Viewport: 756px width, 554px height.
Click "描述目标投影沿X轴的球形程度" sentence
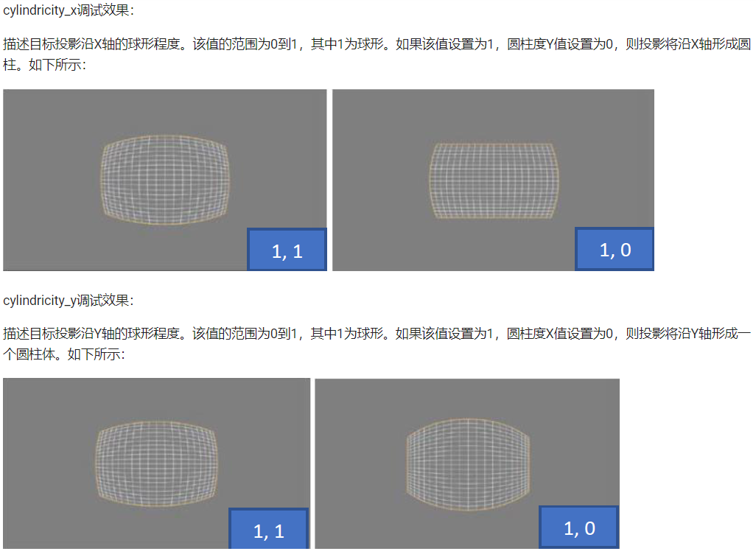pyautogui.click(x=95, y=45)
